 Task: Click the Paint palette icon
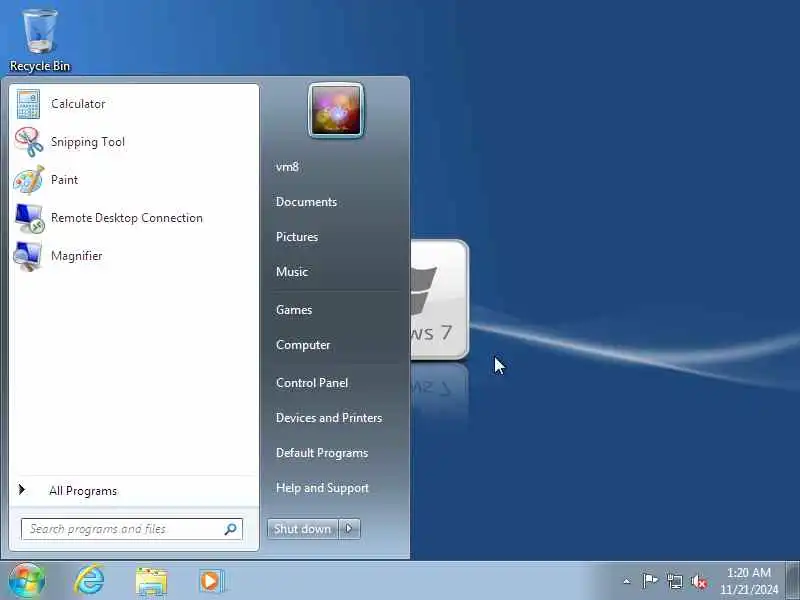29,180
